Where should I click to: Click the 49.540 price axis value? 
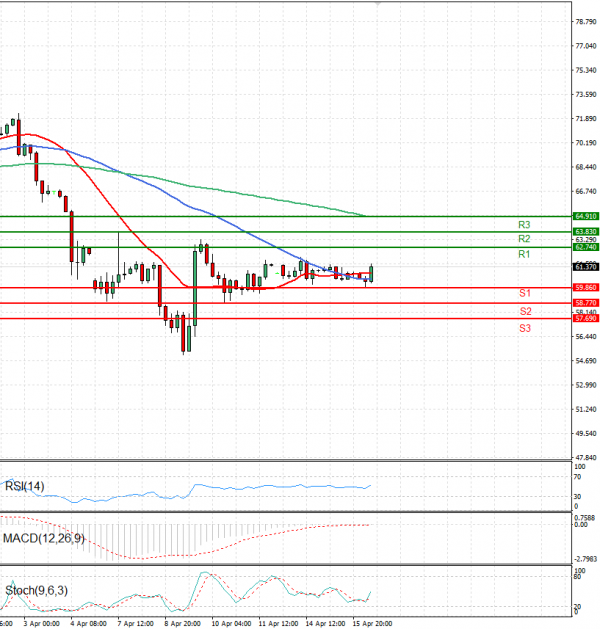586,434
